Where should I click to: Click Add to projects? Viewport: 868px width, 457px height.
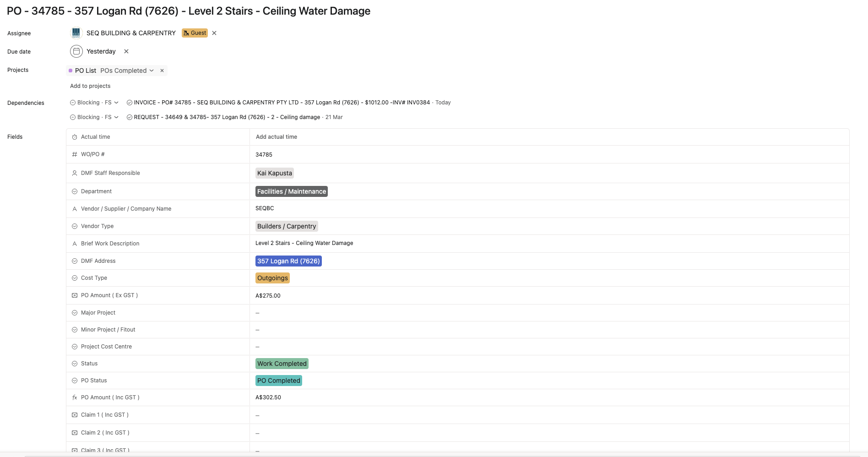(90, 86)
